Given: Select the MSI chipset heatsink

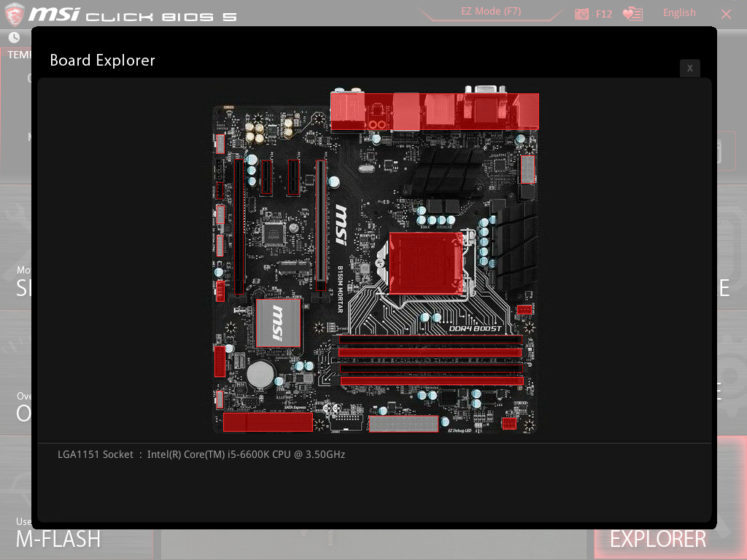Looking at the screenshot, I should 278,323.
